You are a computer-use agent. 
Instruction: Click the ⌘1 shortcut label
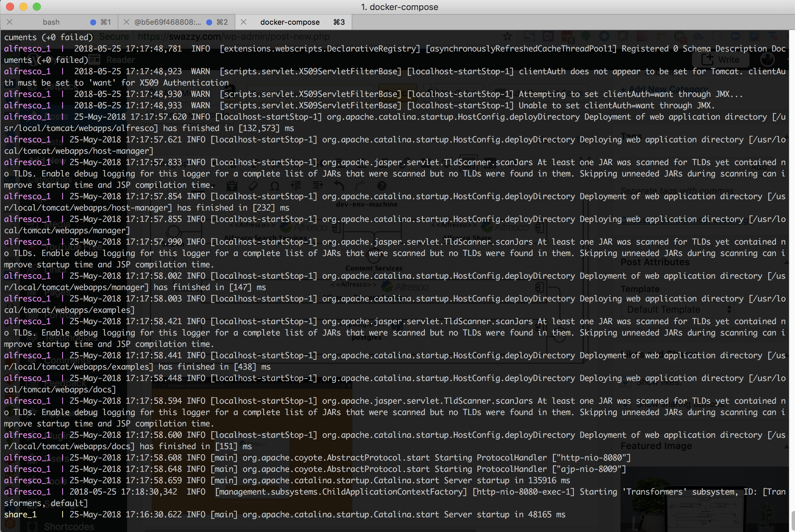point(106,22)
